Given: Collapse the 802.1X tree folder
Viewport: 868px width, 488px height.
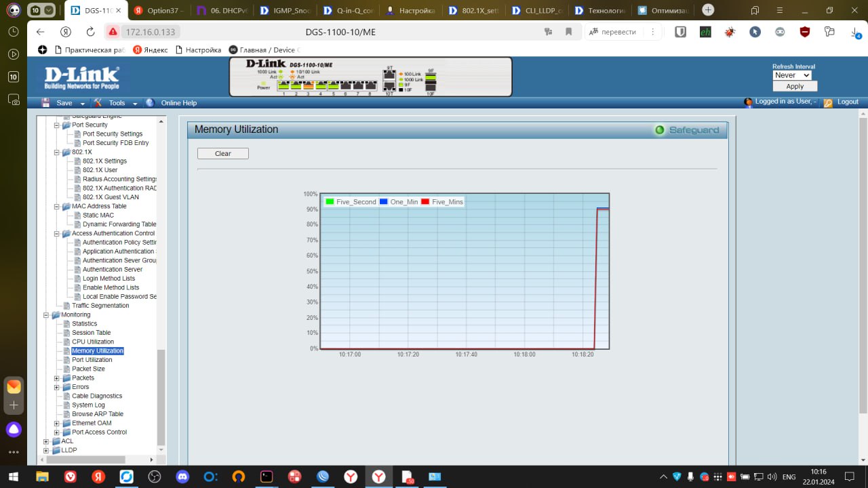Looking at the screenshot, I should tap(57, 152).
